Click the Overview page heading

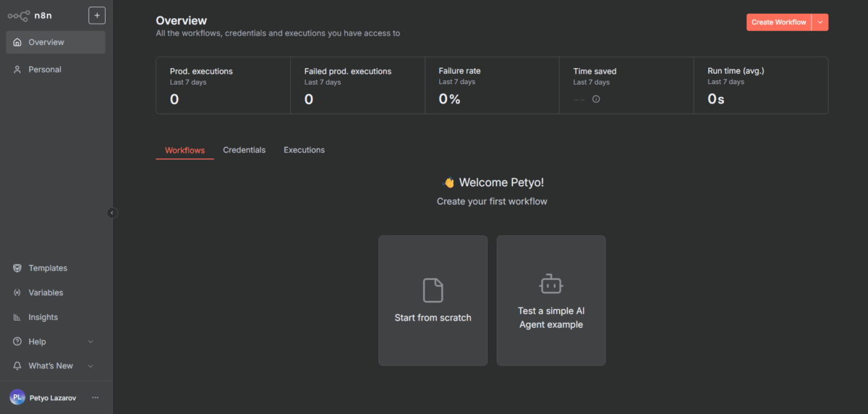(x=182, y=21)
